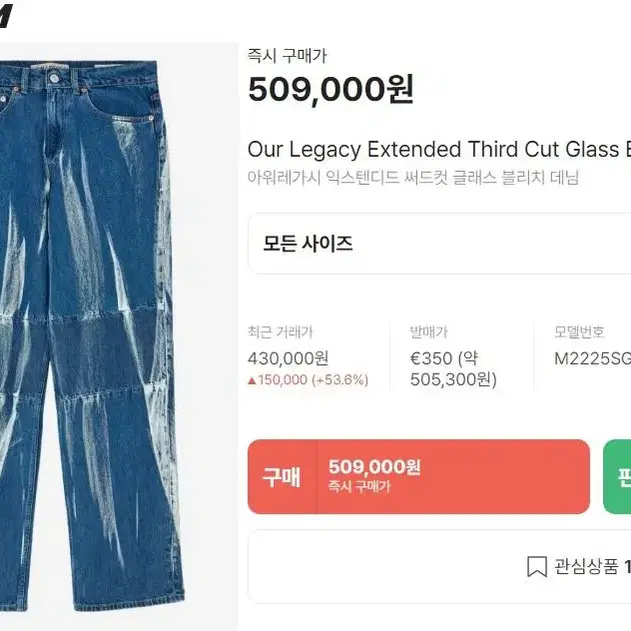Click the 발매가 heading label
Screen dimensions: 631x631
tap(429, 332)
